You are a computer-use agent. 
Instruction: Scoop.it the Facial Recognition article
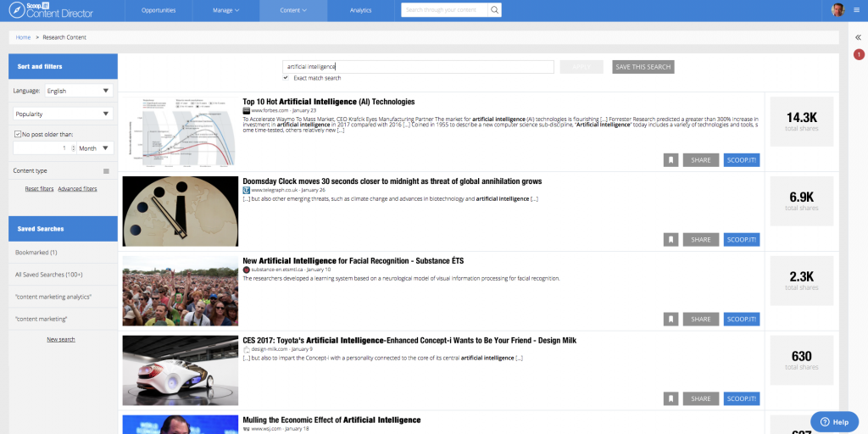pos(742,320)
